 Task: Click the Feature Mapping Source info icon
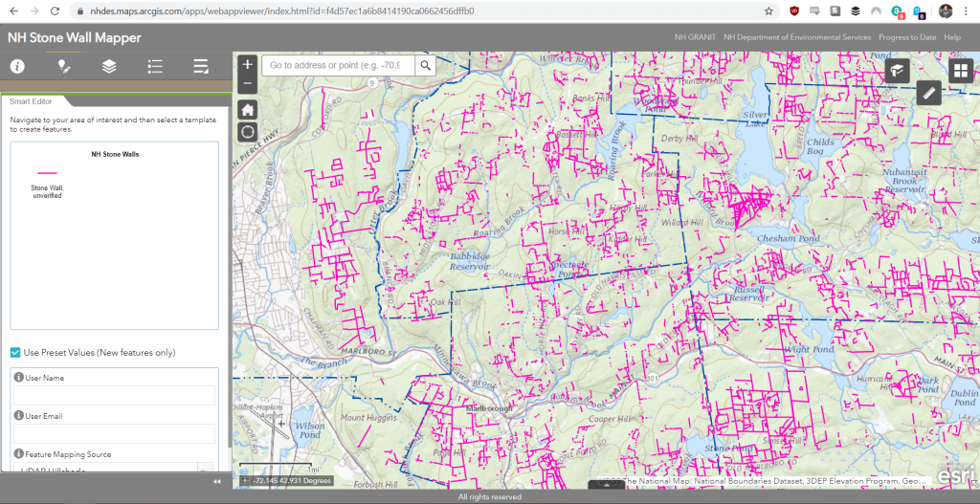click(x=19, y=453)
